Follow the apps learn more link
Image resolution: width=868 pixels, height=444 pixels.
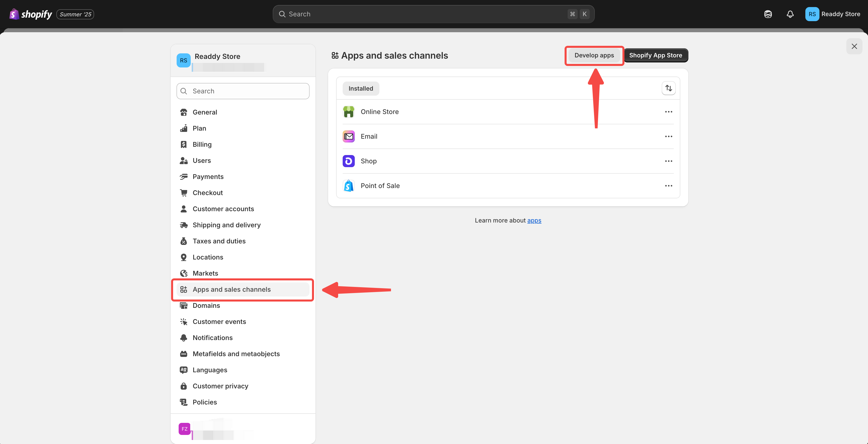pyautogui.click(x=534, y=220)
